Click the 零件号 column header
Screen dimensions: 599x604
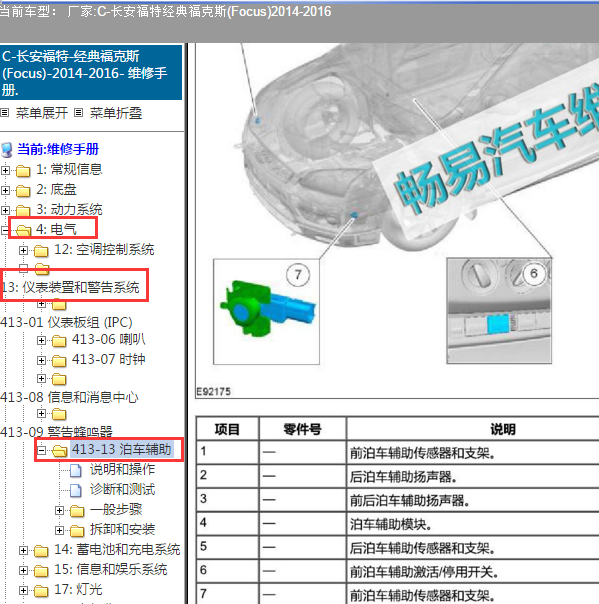(302, 429)
